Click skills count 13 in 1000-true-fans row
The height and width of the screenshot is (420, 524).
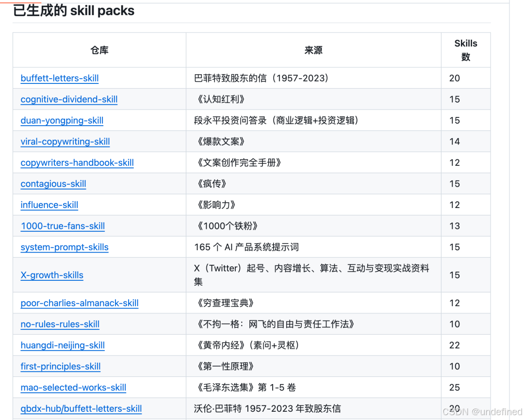(x=455, y=226)
